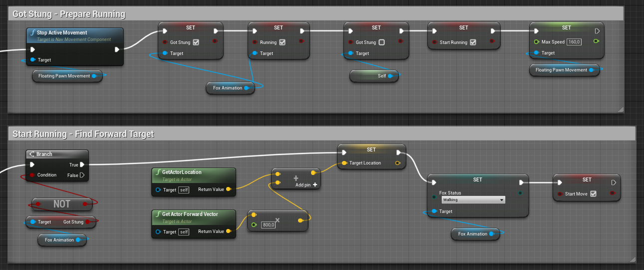The width and height of the screenshot is (644, 270).
Task: Click the GetActorLocation function icon
Action: [158, 172]
